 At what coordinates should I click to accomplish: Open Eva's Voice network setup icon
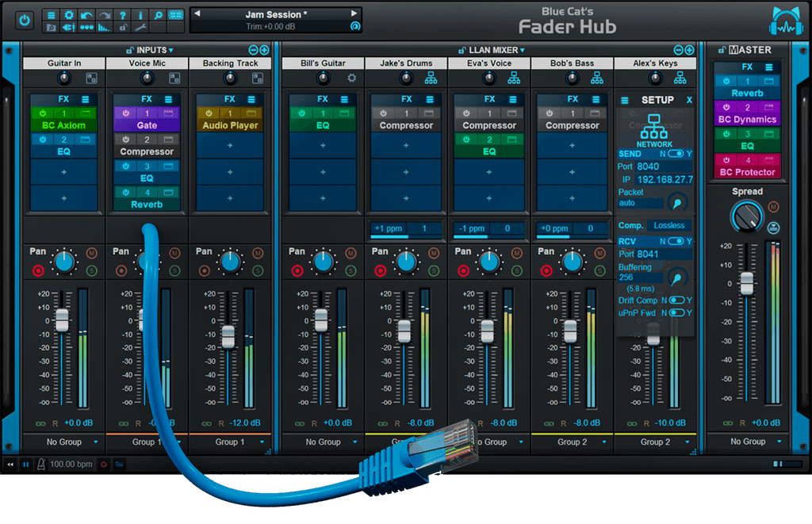coord(514,78)
